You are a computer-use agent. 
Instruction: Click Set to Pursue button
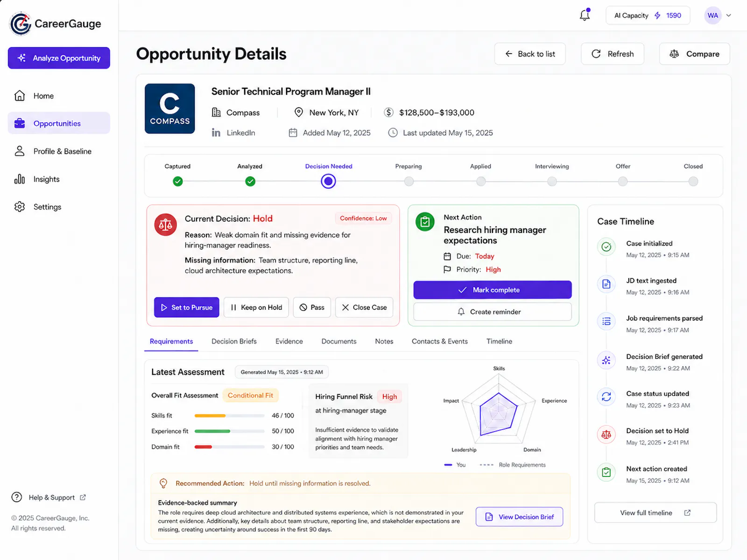pos(187,308)
